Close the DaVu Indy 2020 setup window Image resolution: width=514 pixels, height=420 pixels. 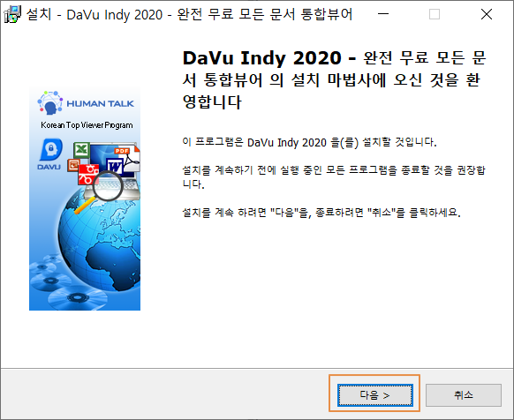coord(487,14)
